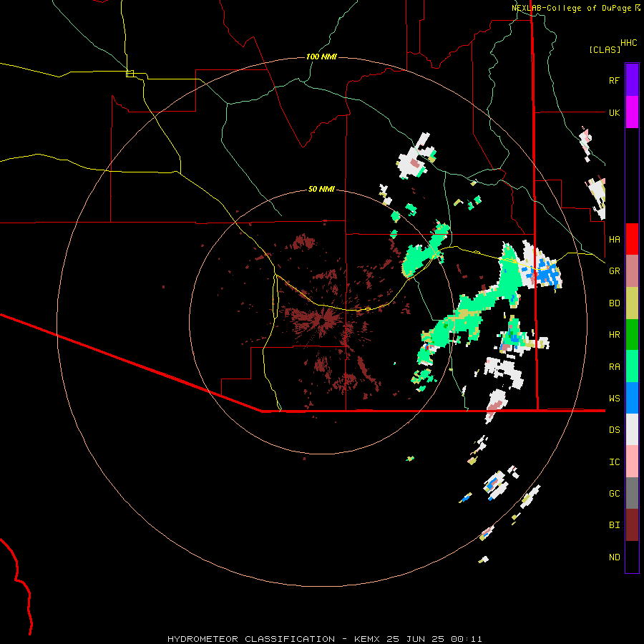The height and width of the screenshot is (644, 644).
Task: Pick the bright green RA legend swatch
Action: click(632, 366)
